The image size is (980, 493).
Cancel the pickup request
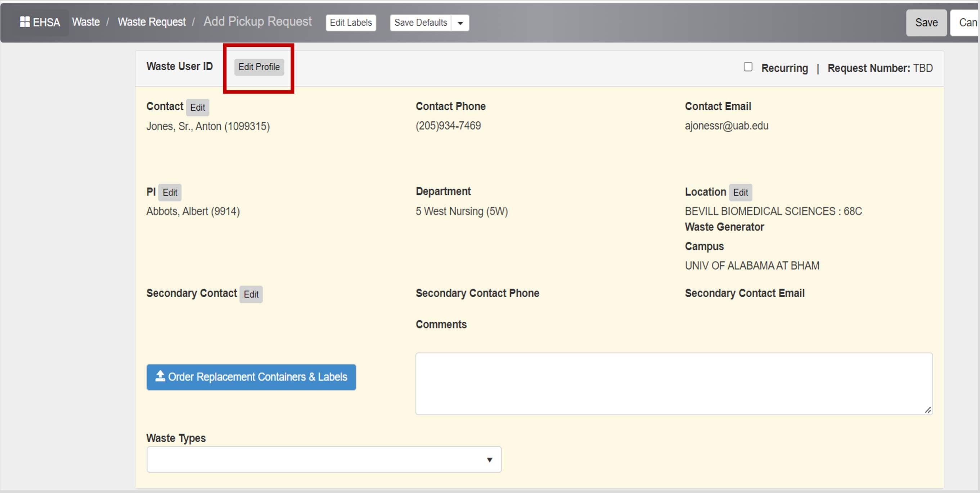pos(968,22)
